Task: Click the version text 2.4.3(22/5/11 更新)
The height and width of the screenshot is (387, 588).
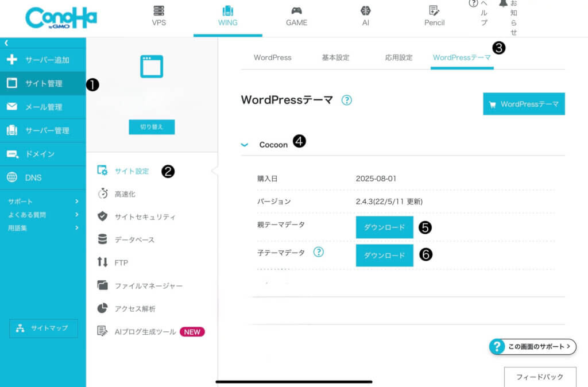Action: [389, 202]
